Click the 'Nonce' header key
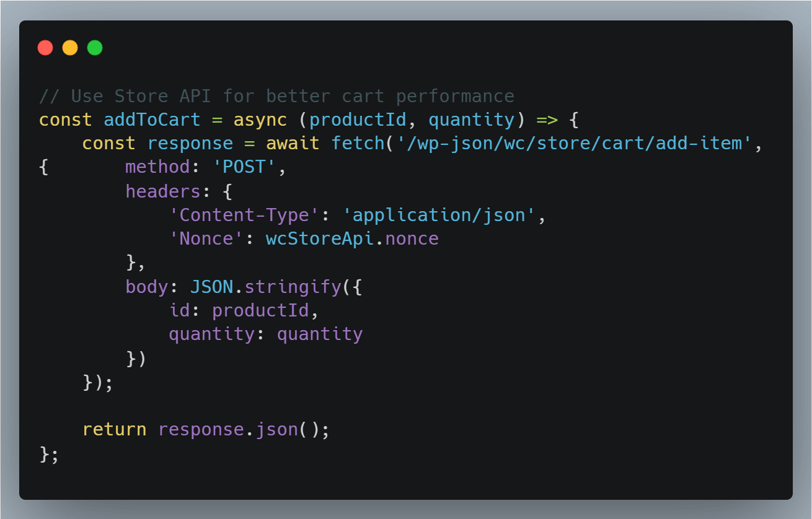 point(206,239)
